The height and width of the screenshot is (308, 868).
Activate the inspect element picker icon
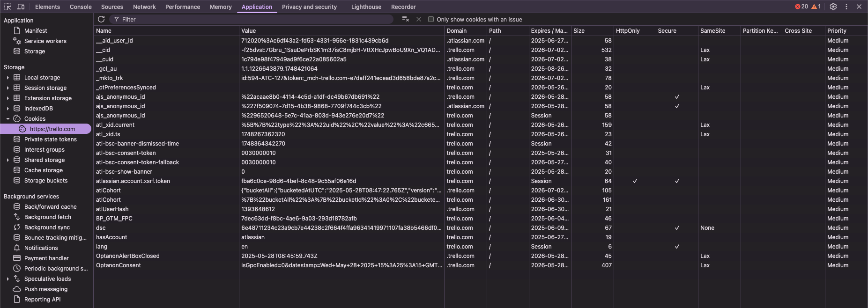[7, 7]
